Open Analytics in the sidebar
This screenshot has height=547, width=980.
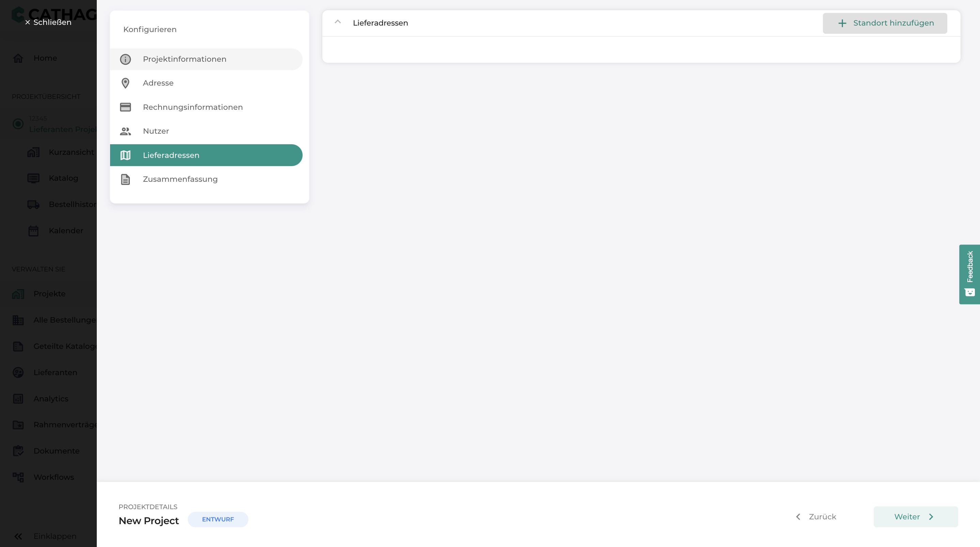click(x=51, y=399)
